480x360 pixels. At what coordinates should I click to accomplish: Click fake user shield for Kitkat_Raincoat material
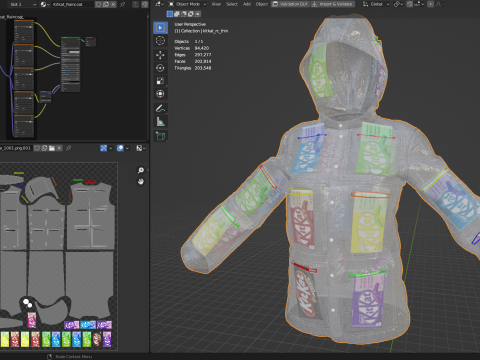[x=98, y=4]
